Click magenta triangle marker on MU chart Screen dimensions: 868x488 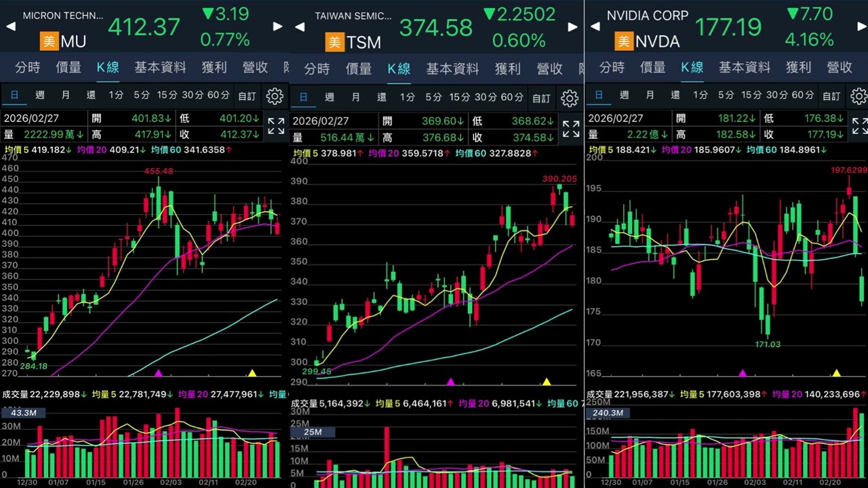click(159, 373)
